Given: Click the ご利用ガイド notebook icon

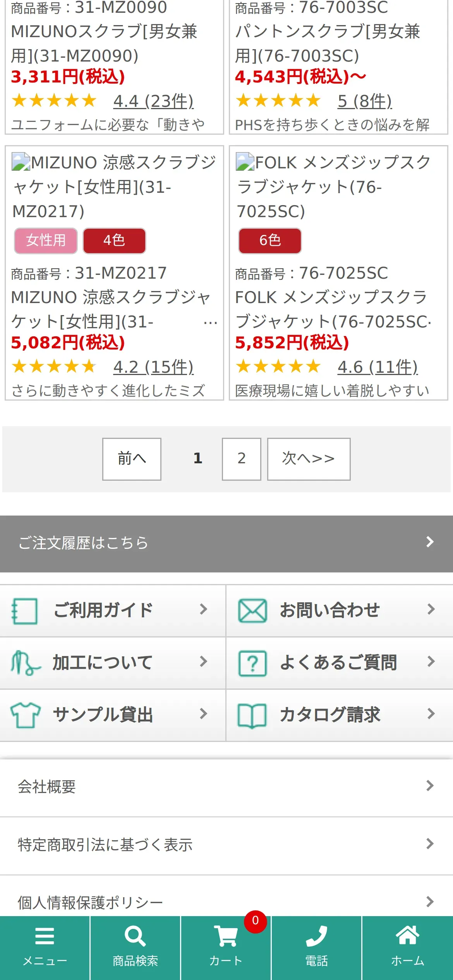Looking at the screenshot, I should [x=25, y=611].
